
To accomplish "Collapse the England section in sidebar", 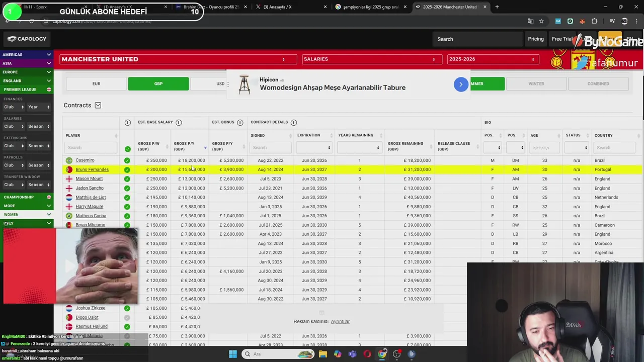I will click(x=27, y=80).
